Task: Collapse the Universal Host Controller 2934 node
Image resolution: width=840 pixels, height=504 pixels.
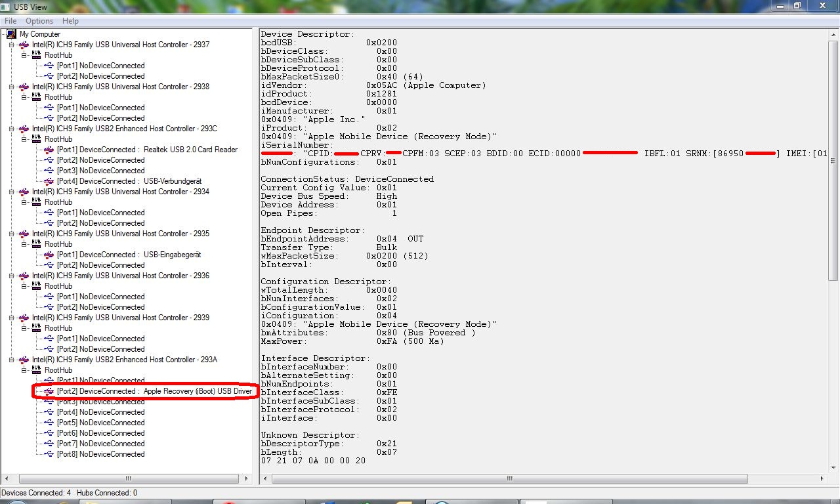Action: pos(11,192)
